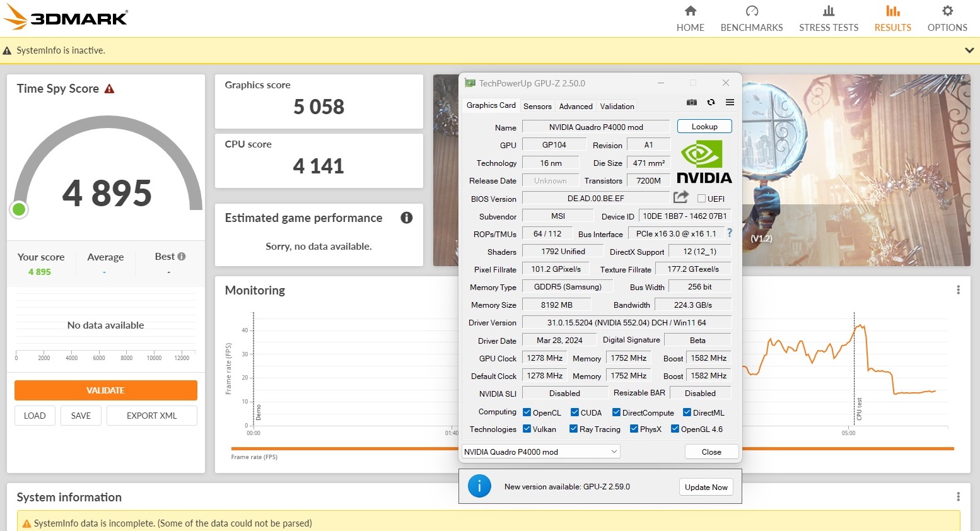Toggle the UEFI checkbox
The image size is (980, 531).
click(701, 199)
